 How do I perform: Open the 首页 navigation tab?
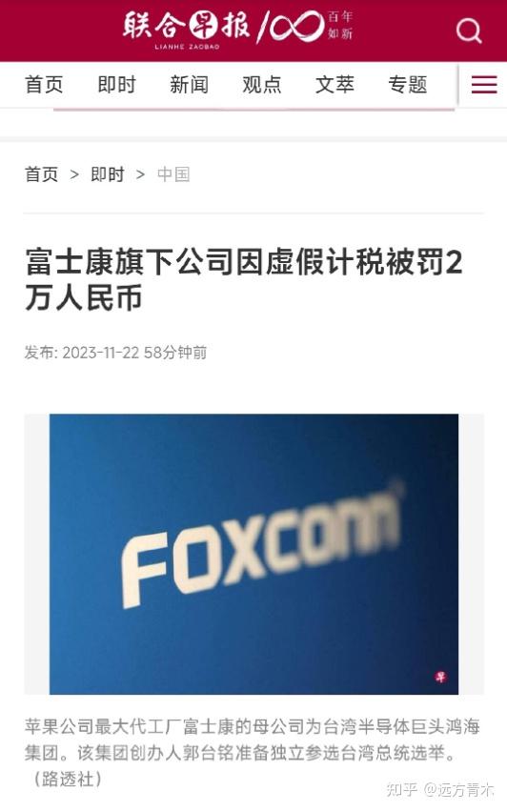(44, 85)
